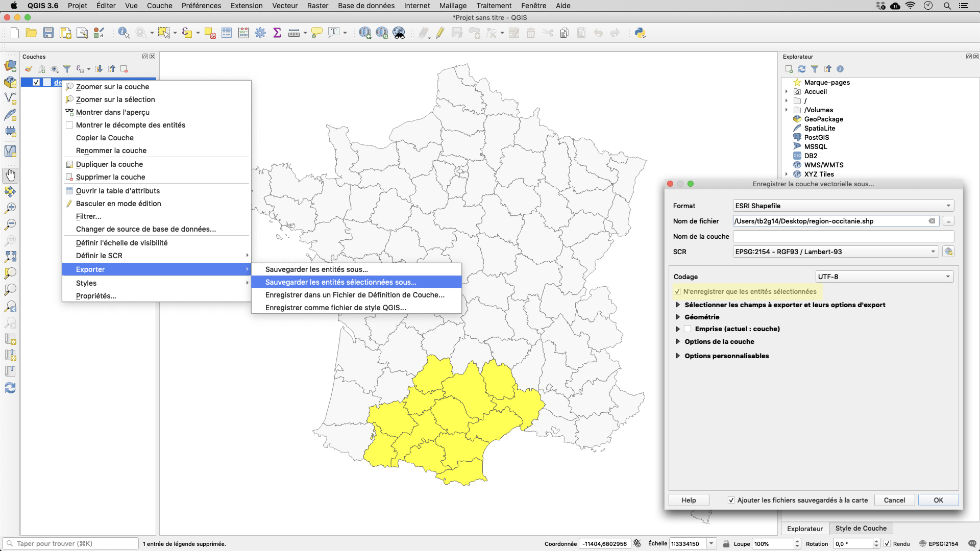Click the info icon in Explorateur panel
The width and height of the screenshot is (980, 551).
(x=840, y=69)
